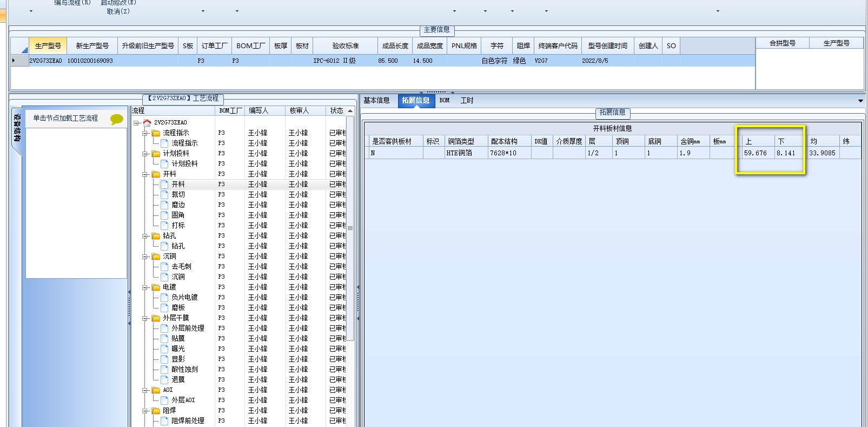The width and height of the screenshot is (868, 427).
Task: Click the document icon of 去毛刺
Action: pos(165,266)
